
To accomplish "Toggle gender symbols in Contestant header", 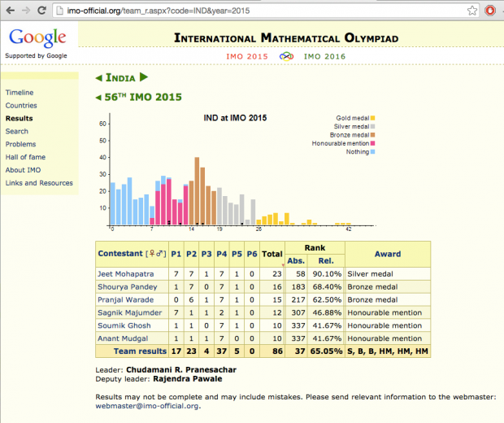I will click(154, 254).
